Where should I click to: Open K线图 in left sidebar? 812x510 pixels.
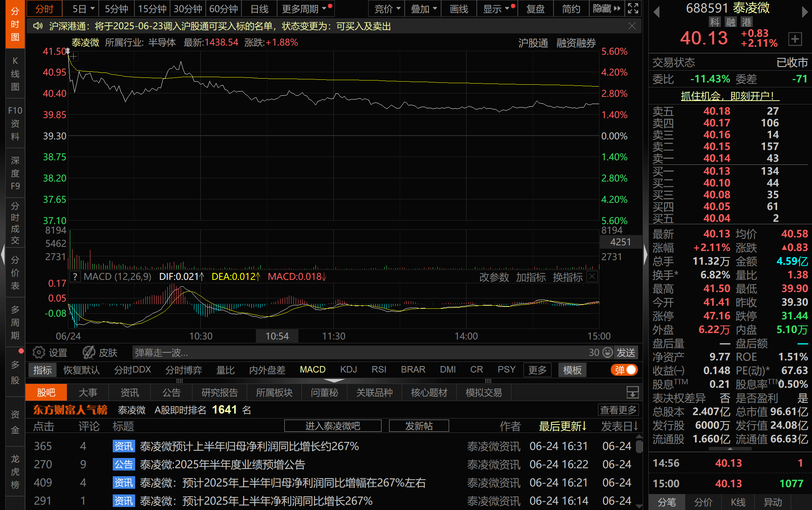(15, 74)
